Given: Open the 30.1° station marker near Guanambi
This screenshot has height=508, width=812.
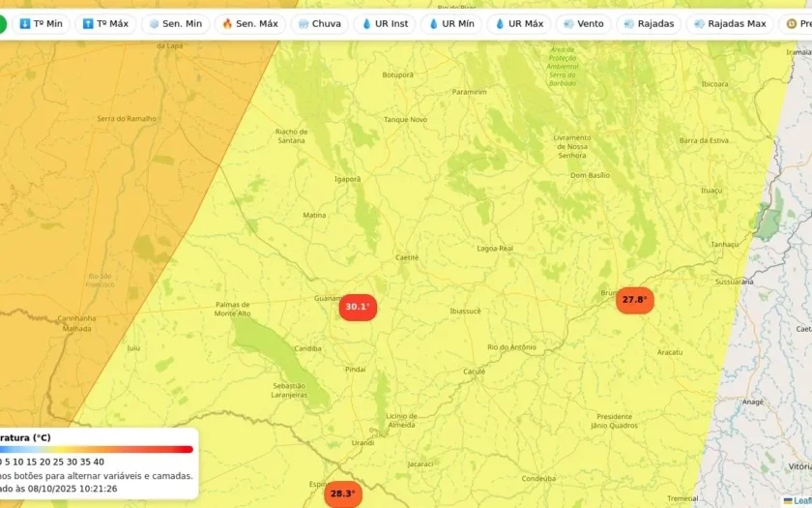Looking at the screenshot, I should pyautogui.click(x=358, y=308).
